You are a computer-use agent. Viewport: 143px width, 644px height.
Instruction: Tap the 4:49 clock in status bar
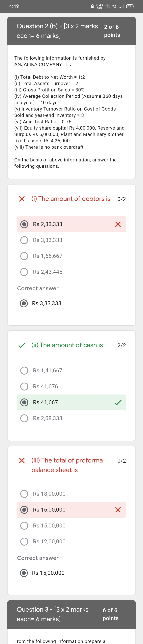click(x=14, y=6)
